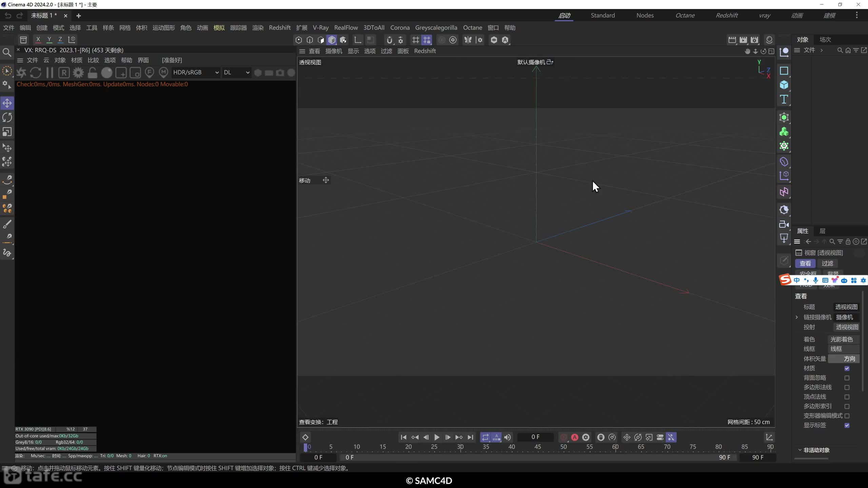
Task: Toggle Y axis lock
Action: click(49, 39)
